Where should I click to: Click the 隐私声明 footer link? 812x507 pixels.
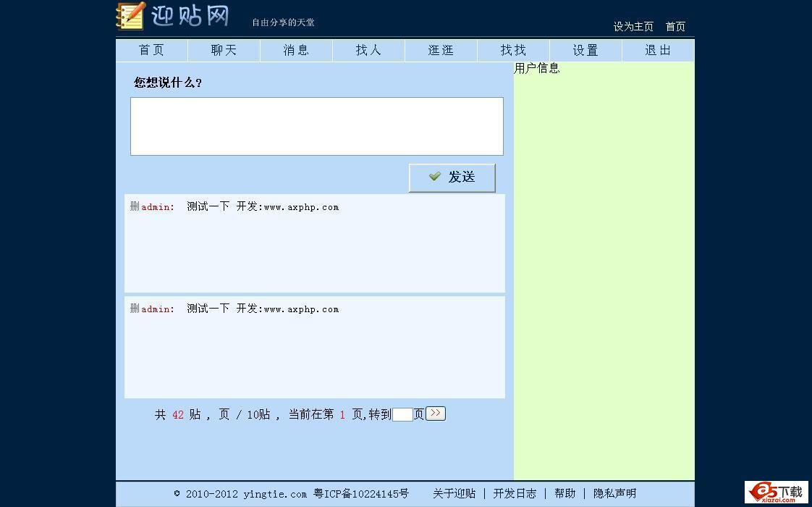pyautogui.click(x=614, y=493)
